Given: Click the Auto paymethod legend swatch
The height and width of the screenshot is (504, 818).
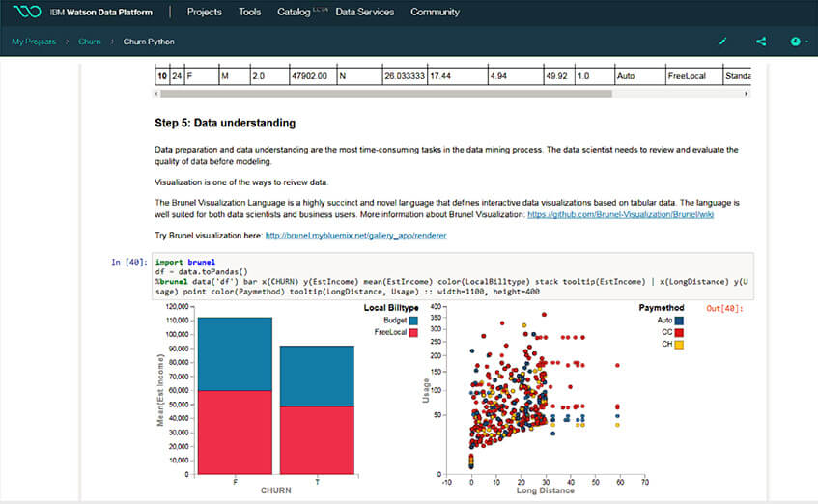Looking at the screenshot, I should (680, 320).
